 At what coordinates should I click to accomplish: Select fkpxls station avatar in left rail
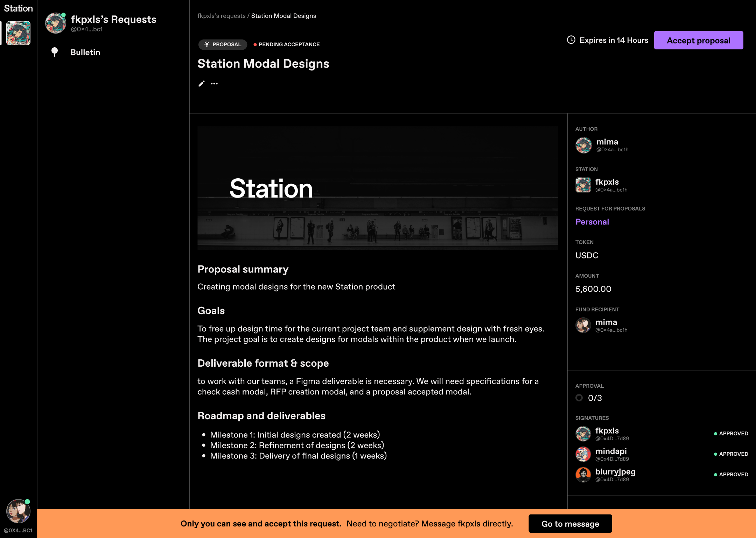point(18,33)
